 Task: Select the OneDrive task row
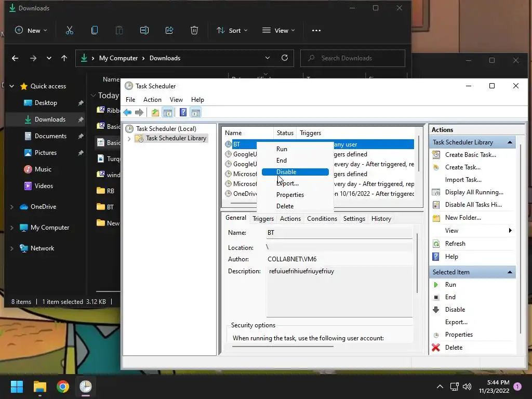[319, 194]
